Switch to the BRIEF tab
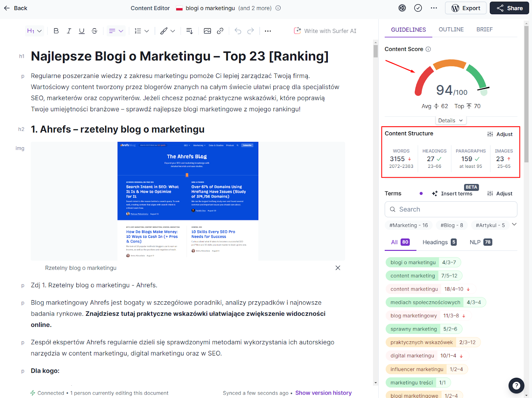The width and height of the screenshot is (532, 398). [x=484, y=30]
